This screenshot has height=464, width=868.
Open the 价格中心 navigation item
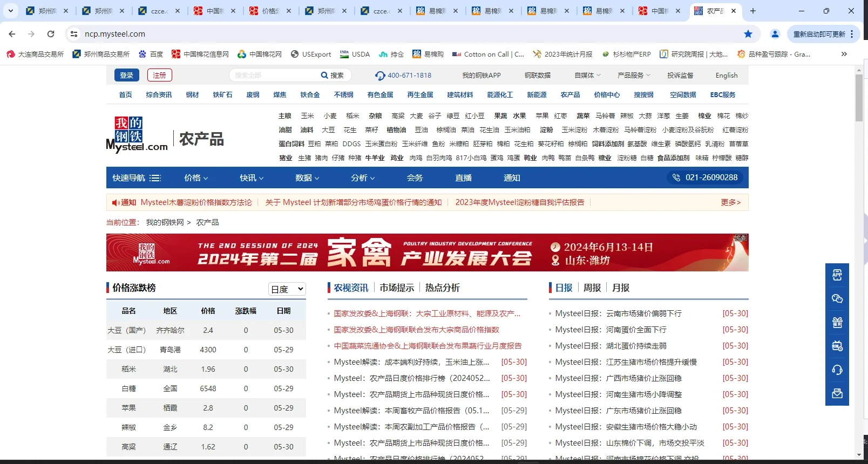click(607, 95)
